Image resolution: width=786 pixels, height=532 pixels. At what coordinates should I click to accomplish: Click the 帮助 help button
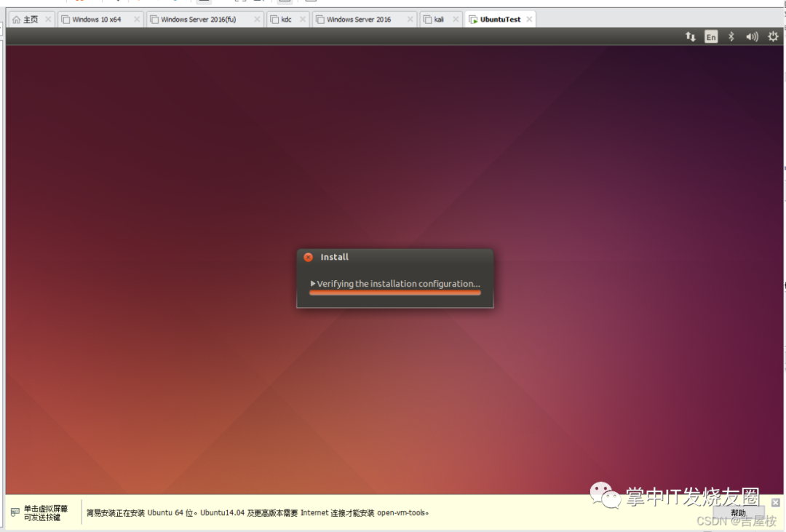[738, 513]
